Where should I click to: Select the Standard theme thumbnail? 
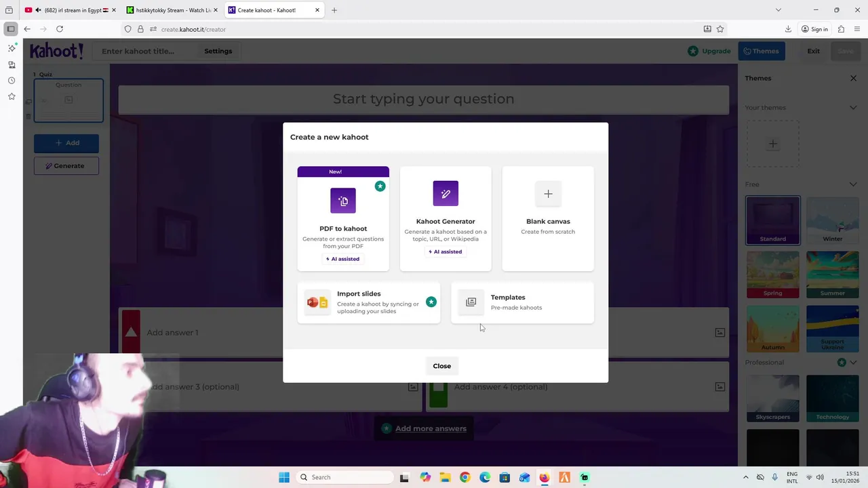[773, 220]
